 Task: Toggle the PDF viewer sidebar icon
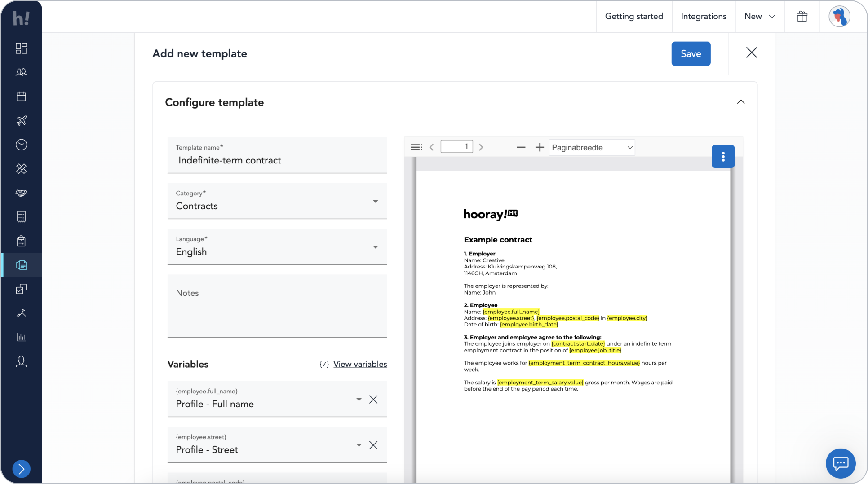(416, 147)
